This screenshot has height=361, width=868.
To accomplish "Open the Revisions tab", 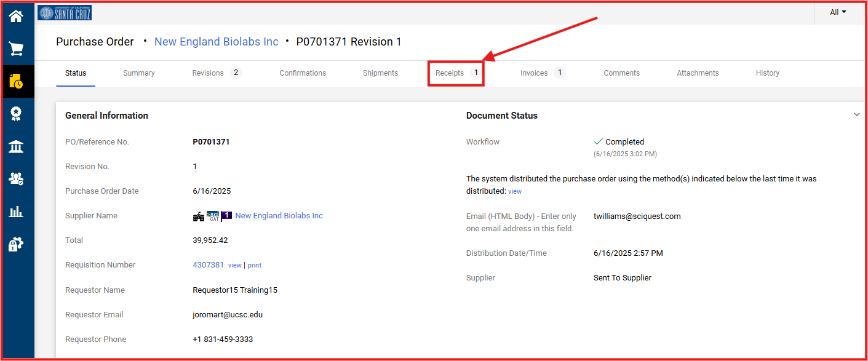I will tap(216, 73).
